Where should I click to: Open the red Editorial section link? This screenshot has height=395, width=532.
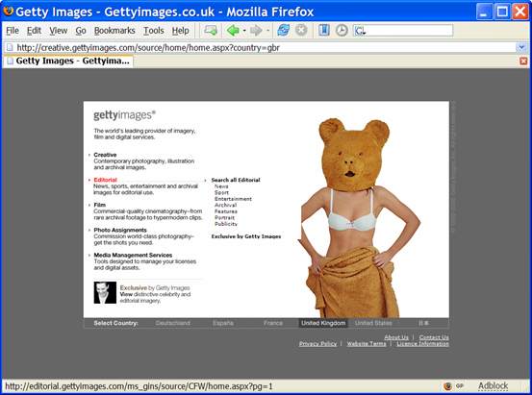(x=105, y=180)
